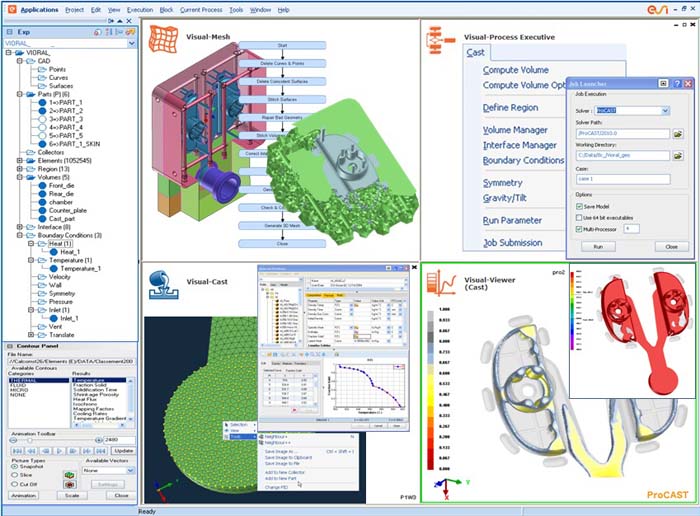The image size is (700, 516).
Task: Click the Run button in Job Launcher
Action: 598,247
